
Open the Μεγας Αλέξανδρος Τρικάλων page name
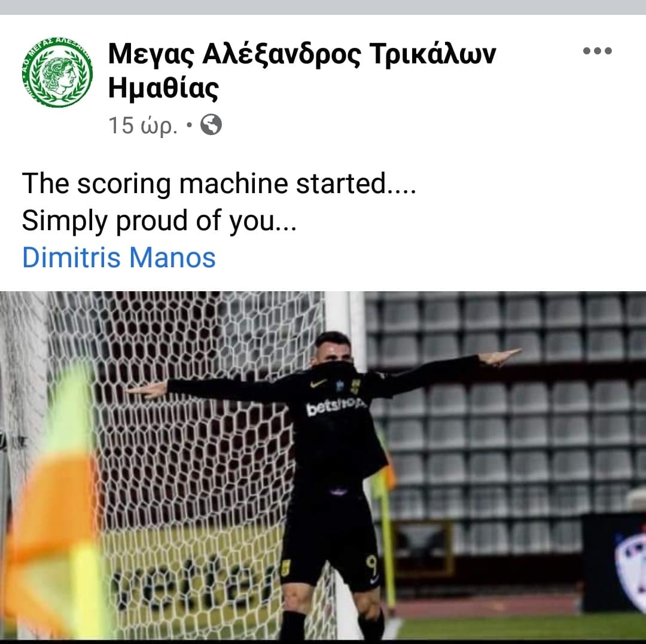click(302, 54)
